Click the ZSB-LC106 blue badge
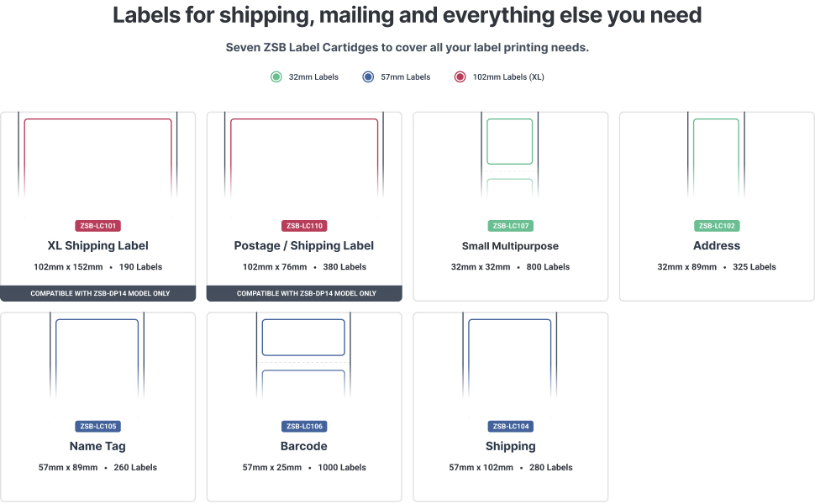815x504 pixels. [304, 427]
